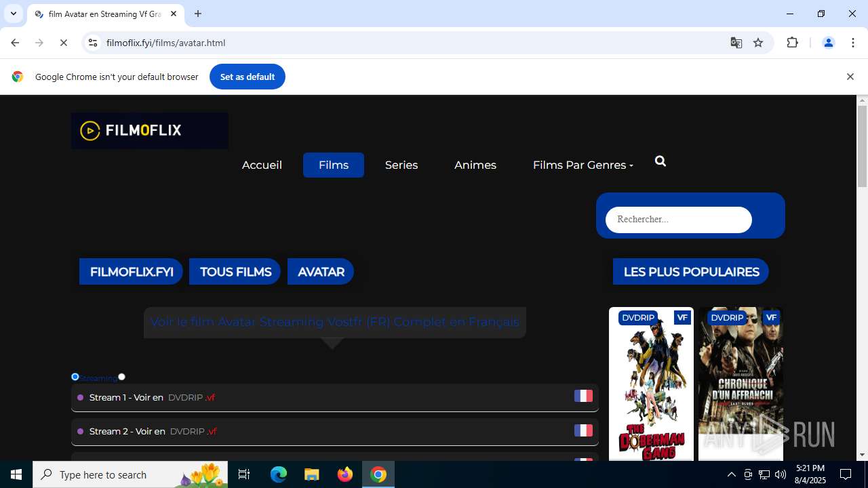Click the AVATAR breadcrumb
This screenshot has width=868, height=488.
coord(321,272)
